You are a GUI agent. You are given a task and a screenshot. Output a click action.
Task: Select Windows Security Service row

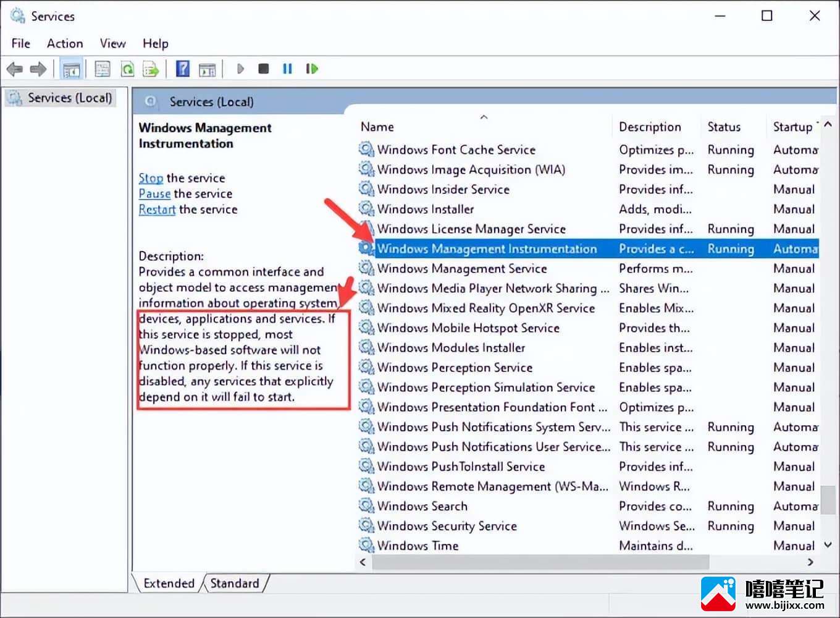click(588, 525)
